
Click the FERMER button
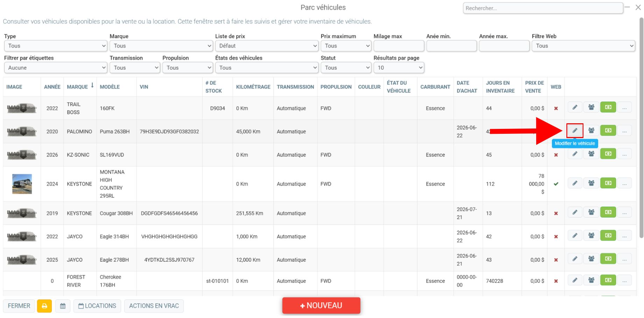[19, 306]
